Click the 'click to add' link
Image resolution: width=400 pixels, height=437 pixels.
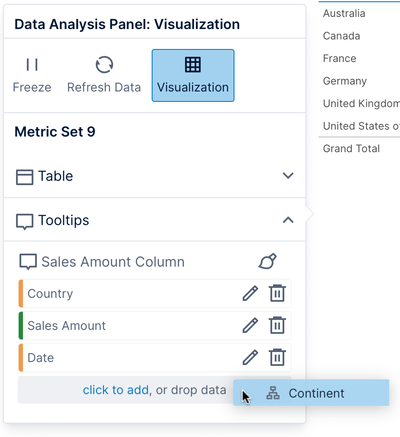pyautogui.click(x=116, y=390)
